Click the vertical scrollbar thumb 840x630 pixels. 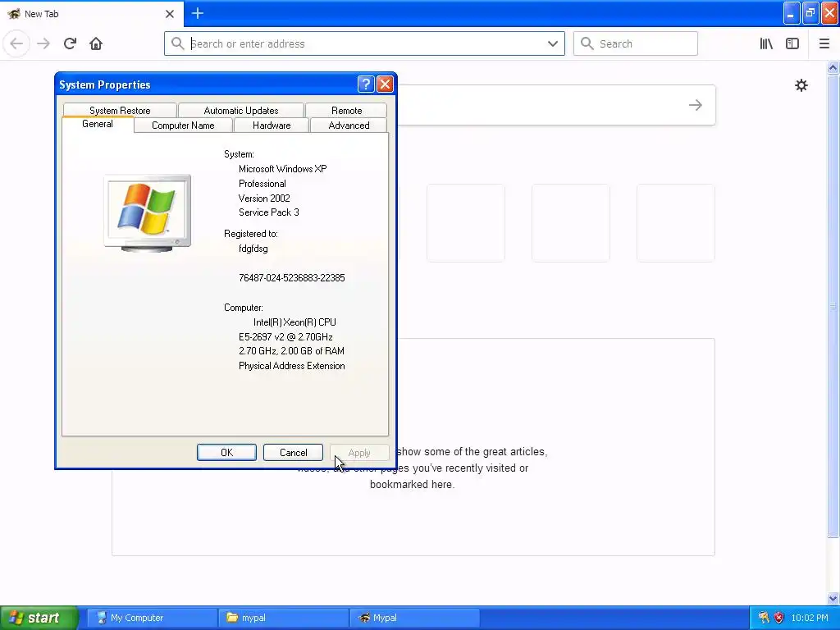pyautogui.click(x=833, y=305)
